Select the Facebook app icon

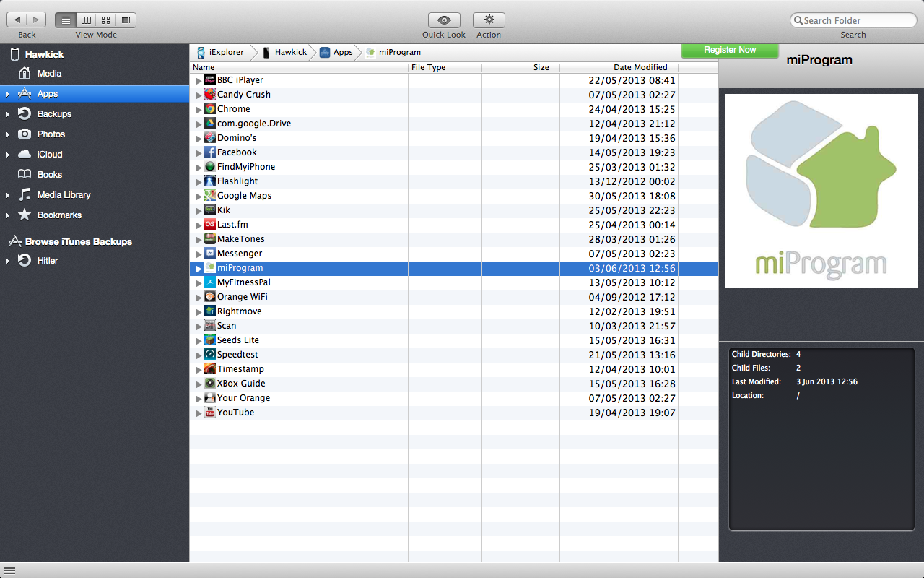point(210,152)
